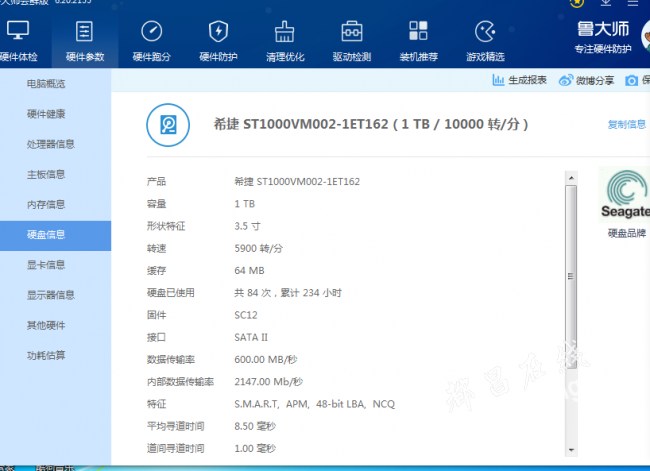
Task: Open the 硬件跑分 benchmark section
Action: pyautogui.click(x=151, y=41)
